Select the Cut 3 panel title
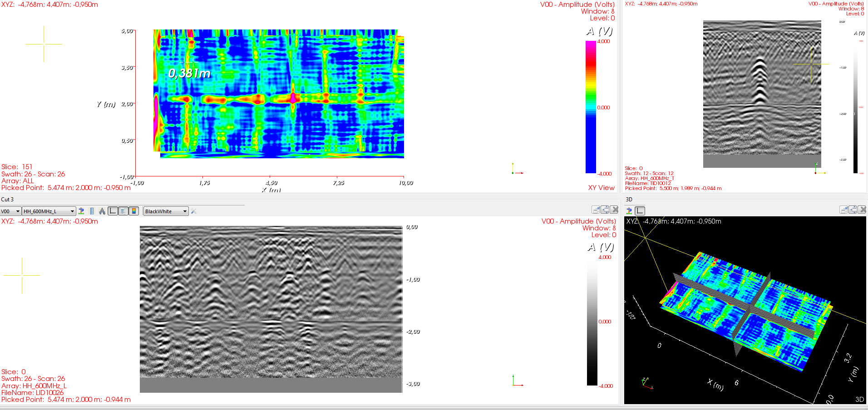The height and width of the screenshot is (410, 868). point(7,199)
